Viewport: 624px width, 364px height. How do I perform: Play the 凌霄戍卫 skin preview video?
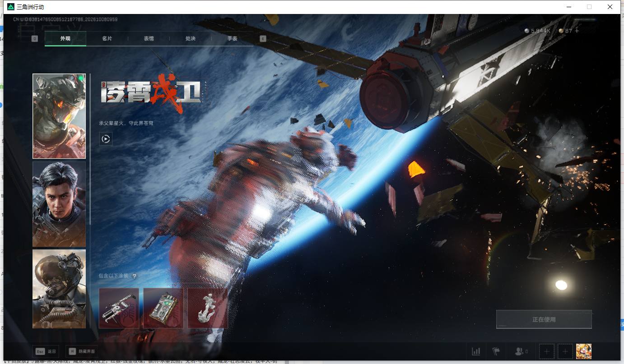tap(106, 139)
